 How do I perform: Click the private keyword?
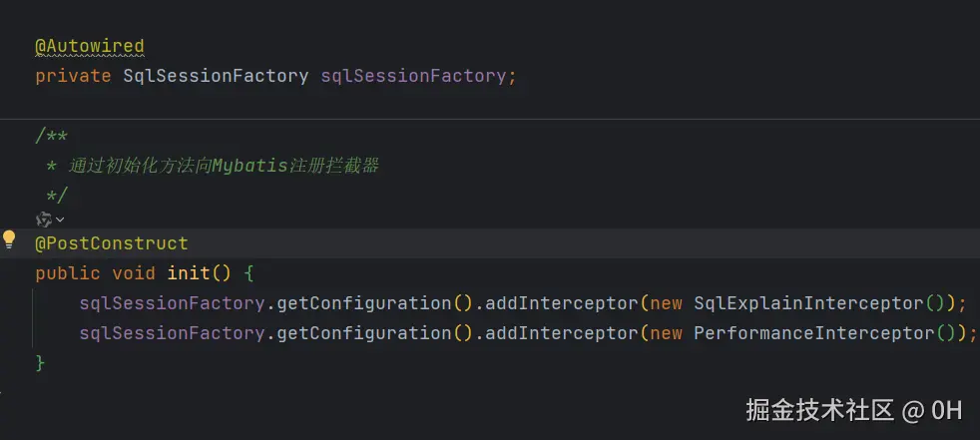coord(73,76)
